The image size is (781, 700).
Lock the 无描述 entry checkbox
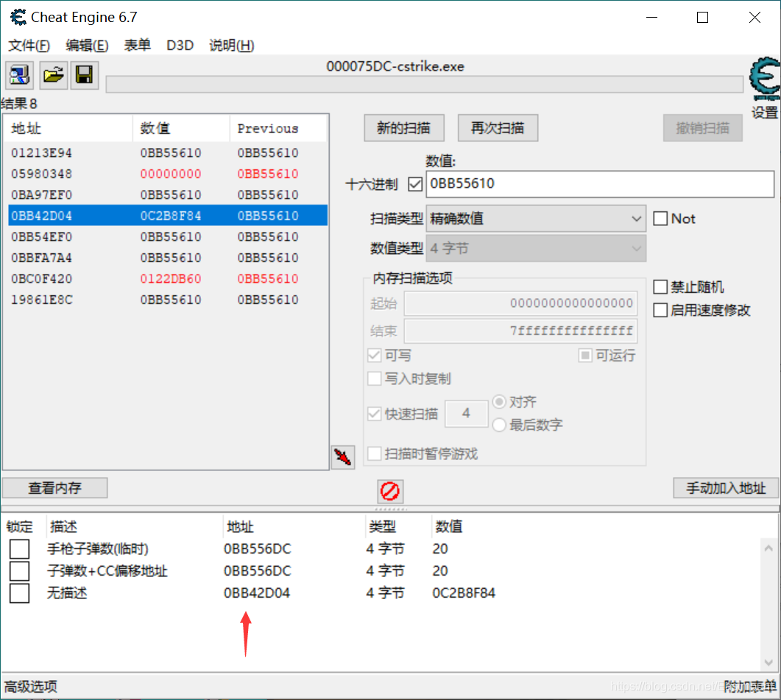[19, 593]
